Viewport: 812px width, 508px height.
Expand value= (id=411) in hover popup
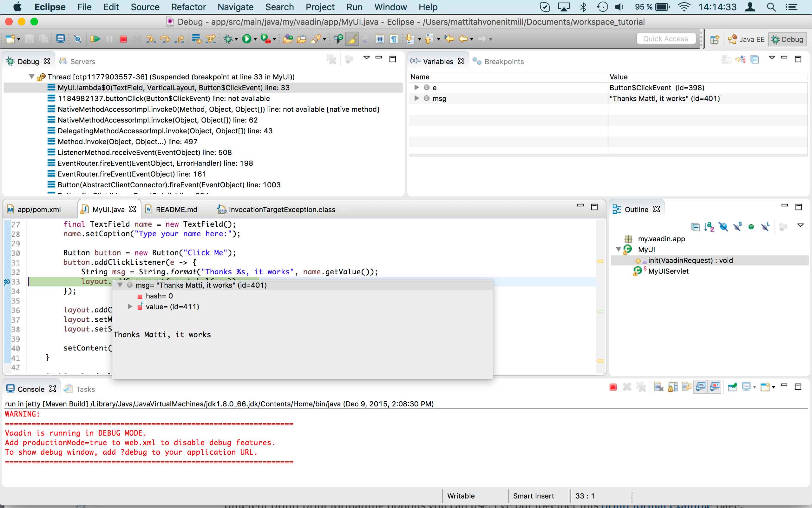tap(130, 306)
